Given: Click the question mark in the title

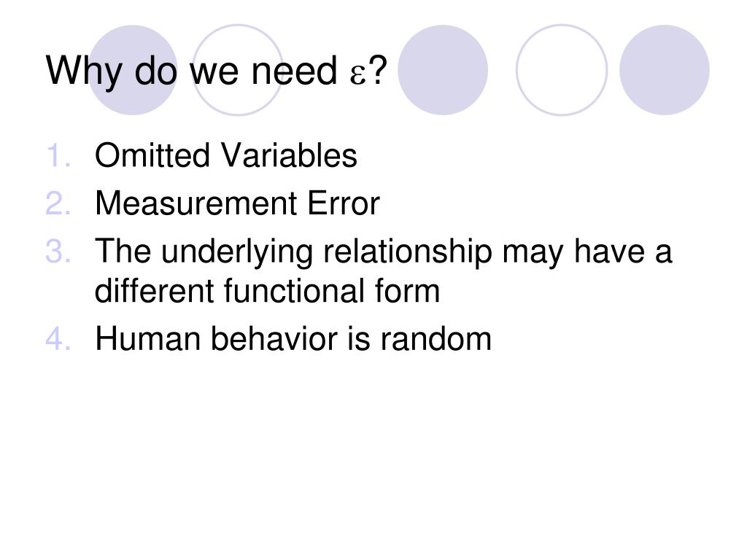Looking at the screenshot, I should pos(378,71).
